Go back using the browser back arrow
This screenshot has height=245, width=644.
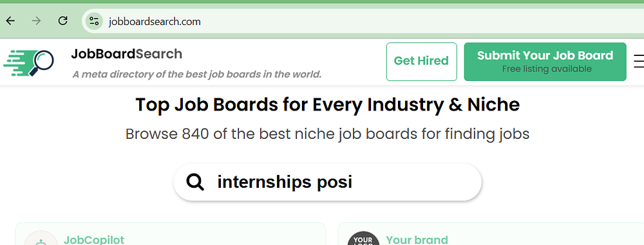11,21
